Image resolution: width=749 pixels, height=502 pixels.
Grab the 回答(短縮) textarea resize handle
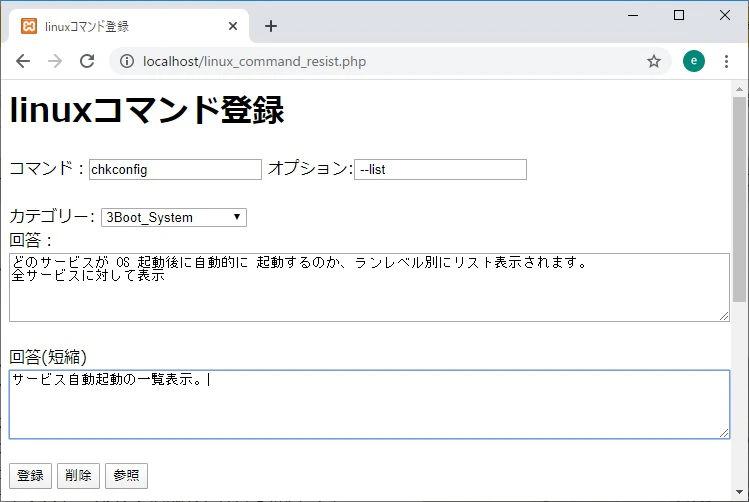click(x=724, y=433)
